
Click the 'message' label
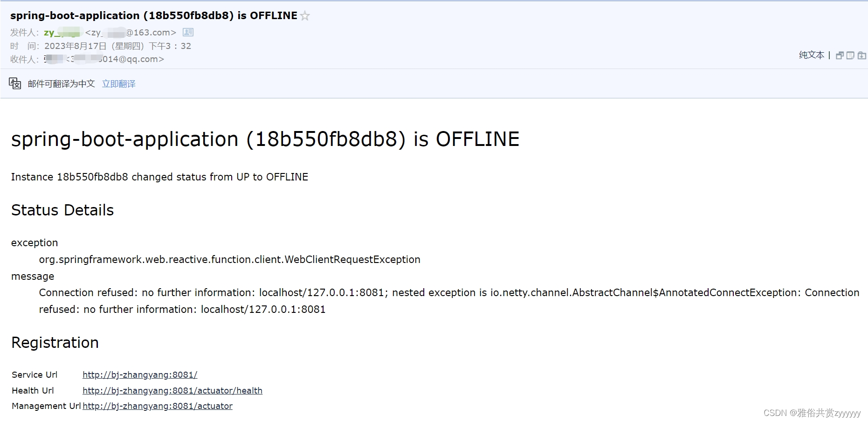click(33, 277)
